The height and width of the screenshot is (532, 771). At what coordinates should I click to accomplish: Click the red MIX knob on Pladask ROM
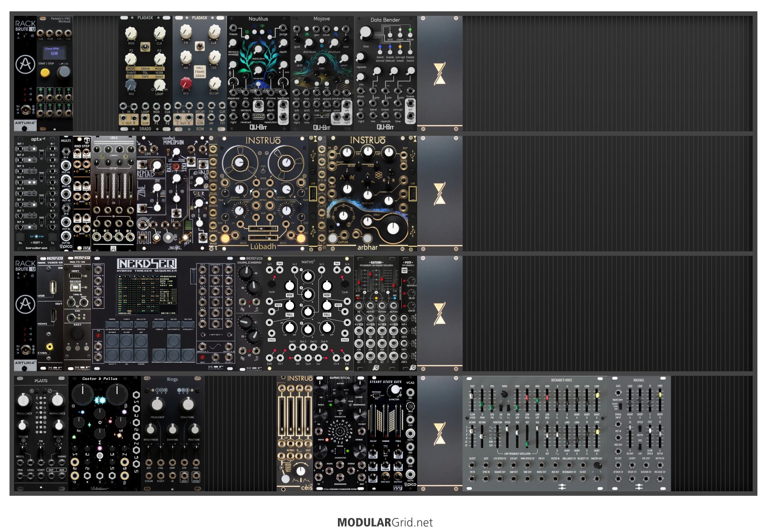point(186,83)
